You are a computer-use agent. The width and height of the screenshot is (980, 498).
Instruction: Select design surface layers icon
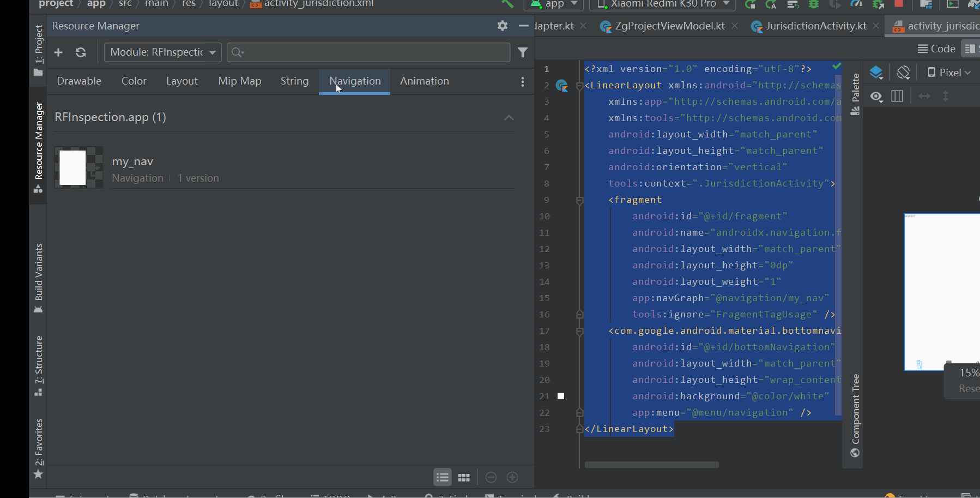(x=876, y=73)
